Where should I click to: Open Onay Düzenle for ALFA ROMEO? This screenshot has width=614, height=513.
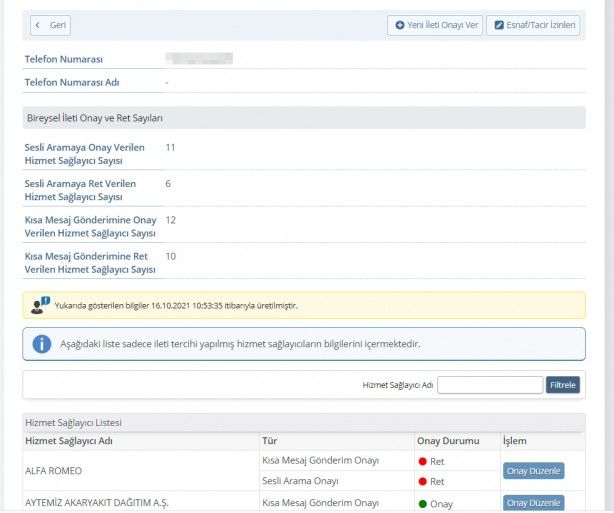(x=533, y=471)
